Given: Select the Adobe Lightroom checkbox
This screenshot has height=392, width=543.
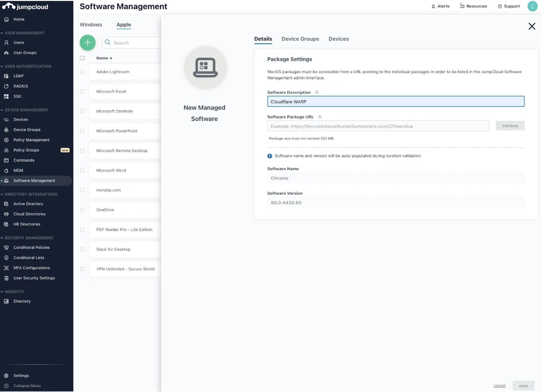Looking at the screenshot, I should (x=82, y=72).
